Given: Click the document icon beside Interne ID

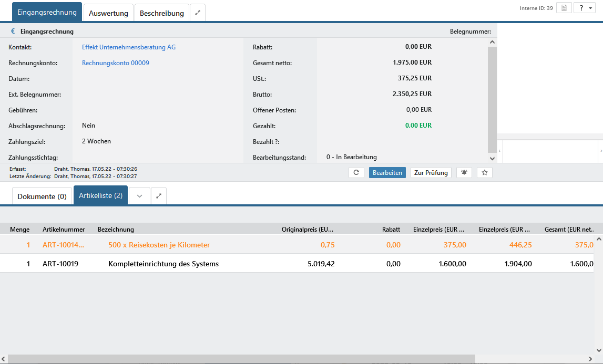Looking at the screenshot, I should pos(564,8).
